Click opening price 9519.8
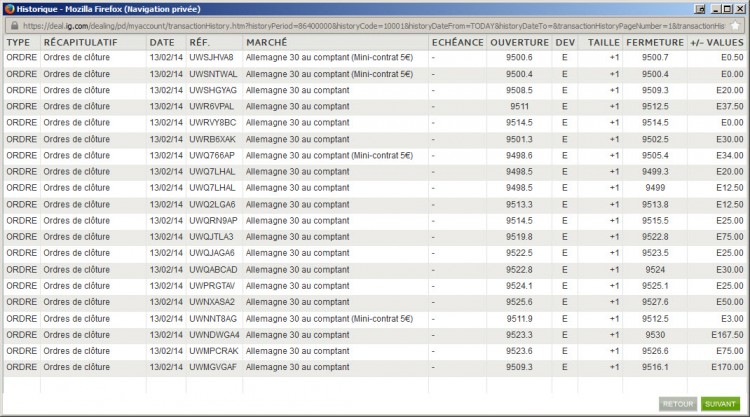 click(x=519, y=237)
